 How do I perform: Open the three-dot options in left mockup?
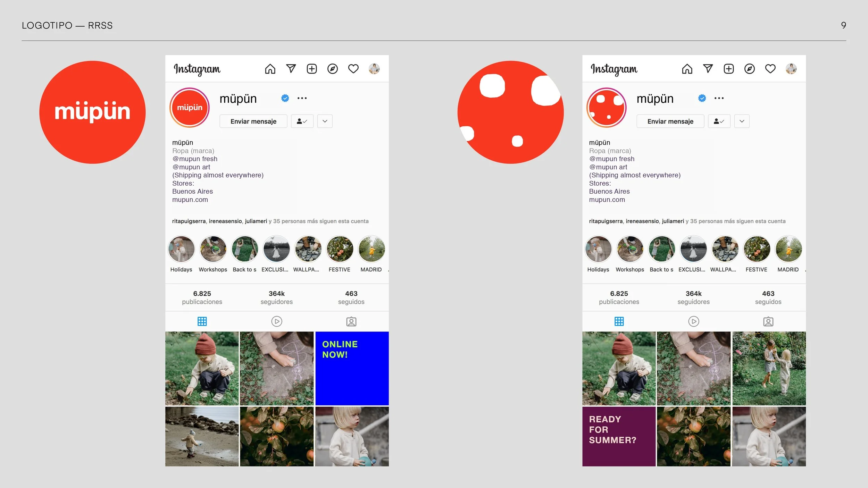pyautogui.click(x=302, y=98)
